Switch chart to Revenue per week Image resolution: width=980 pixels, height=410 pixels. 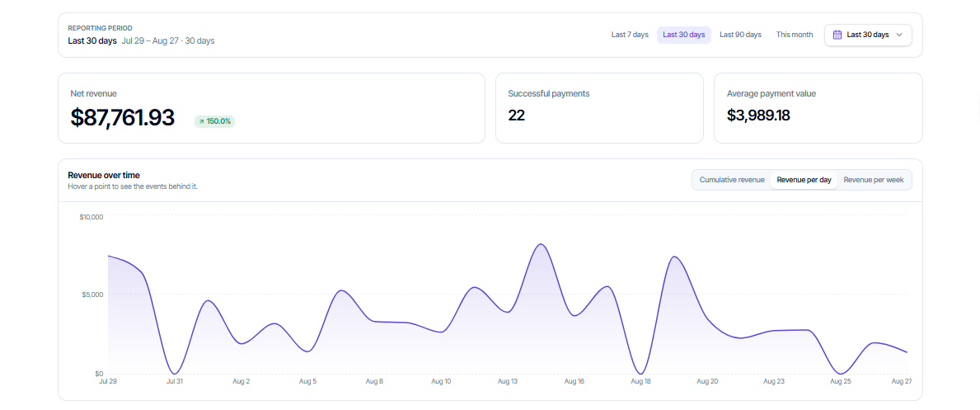(873, 180)
